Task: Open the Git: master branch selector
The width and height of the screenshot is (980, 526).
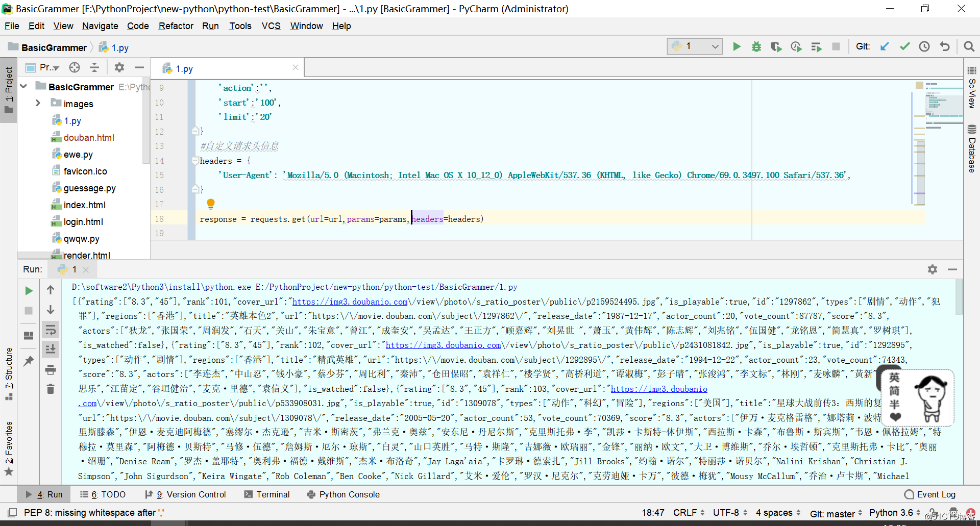Action: [836, 513]
